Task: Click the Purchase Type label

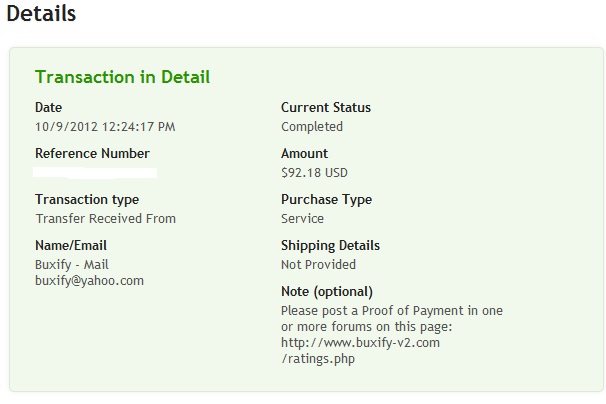Action: (326, 199)
